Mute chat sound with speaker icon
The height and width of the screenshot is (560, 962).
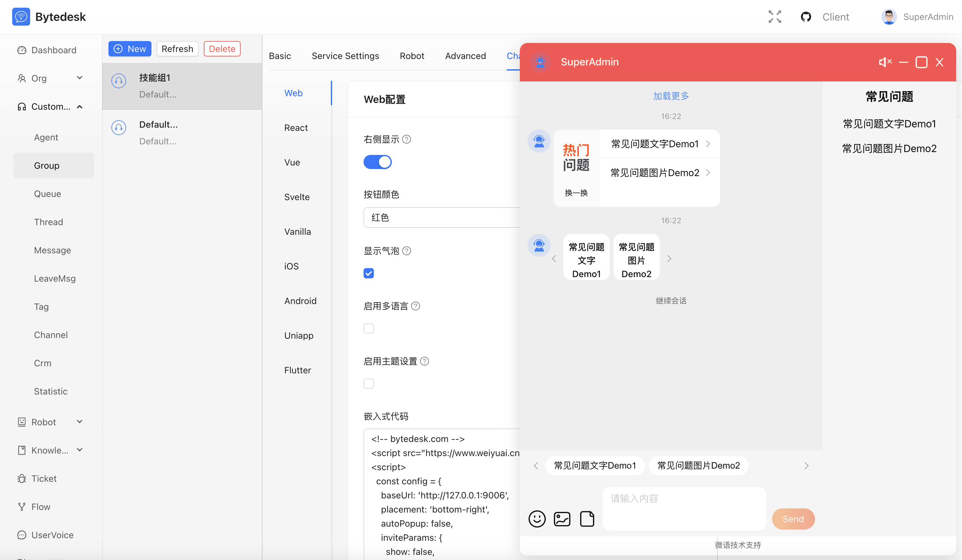885,62
